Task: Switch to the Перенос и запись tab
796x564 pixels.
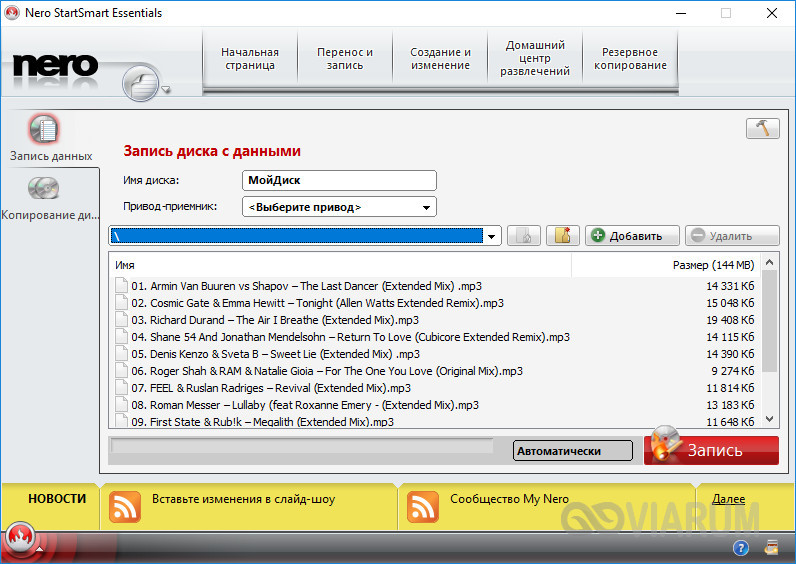Action: tap(345, 59)
